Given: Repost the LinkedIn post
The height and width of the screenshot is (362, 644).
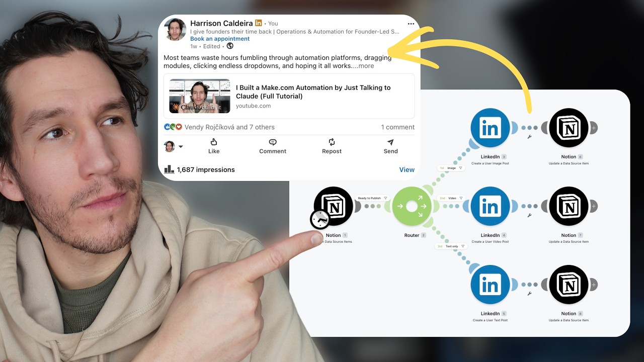Looking at the screenshot, I should (332, 146).
